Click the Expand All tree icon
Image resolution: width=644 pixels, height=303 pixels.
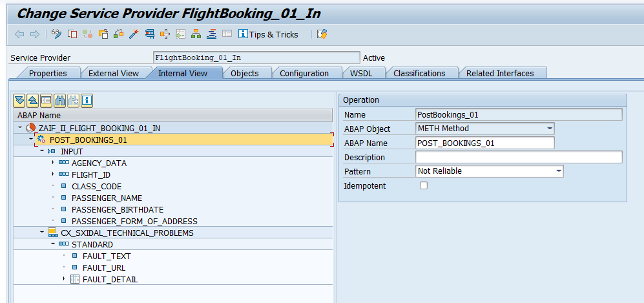pos(19,100)
